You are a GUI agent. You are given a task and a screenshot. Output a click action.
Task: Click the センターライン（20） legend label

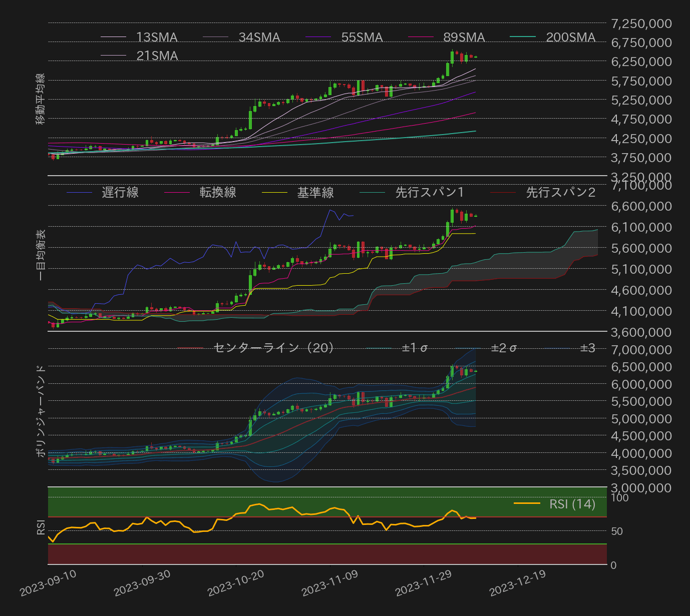coord(273,348)
